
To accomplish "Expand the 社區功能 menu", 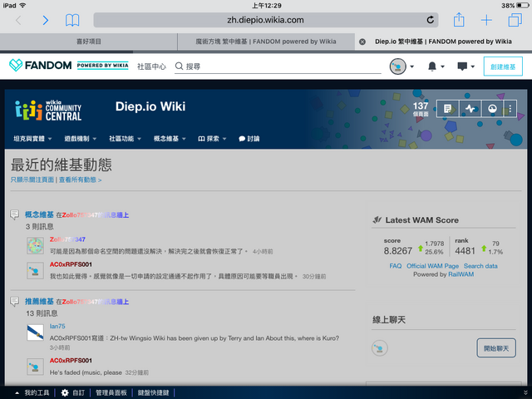I will tap(125, 139).
